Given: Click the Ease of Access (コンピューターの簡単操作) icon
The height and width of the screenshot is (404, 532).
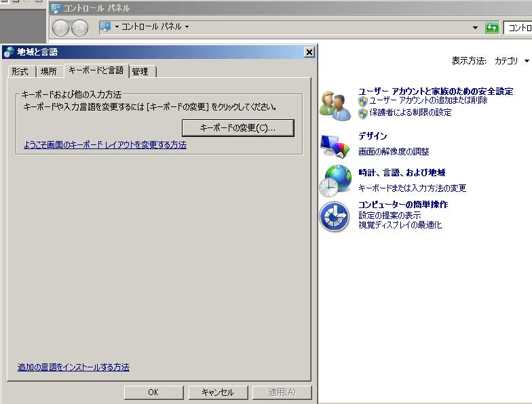Looking at the screenshot, I should pos(335,216).
